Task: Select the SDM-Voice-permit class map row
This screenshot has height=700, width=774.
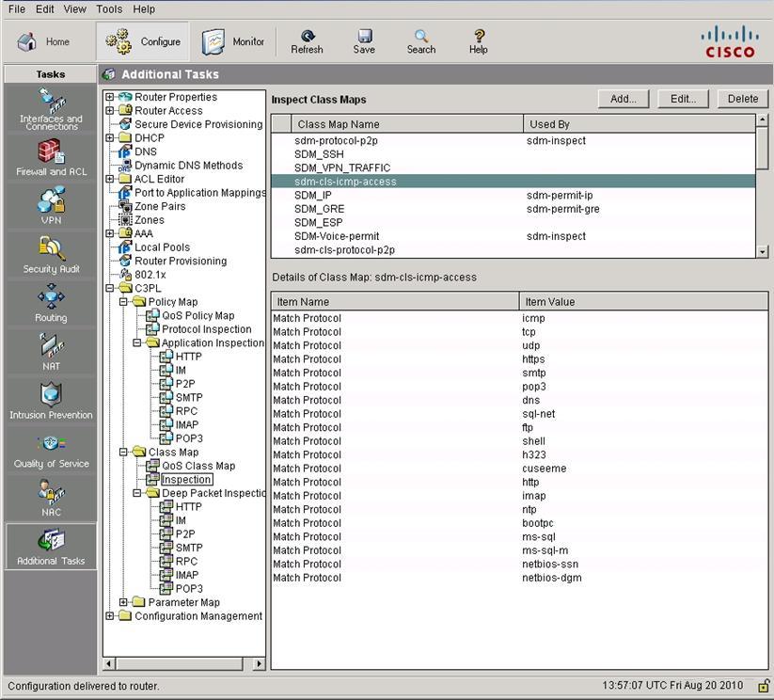Action: point(513,237)
